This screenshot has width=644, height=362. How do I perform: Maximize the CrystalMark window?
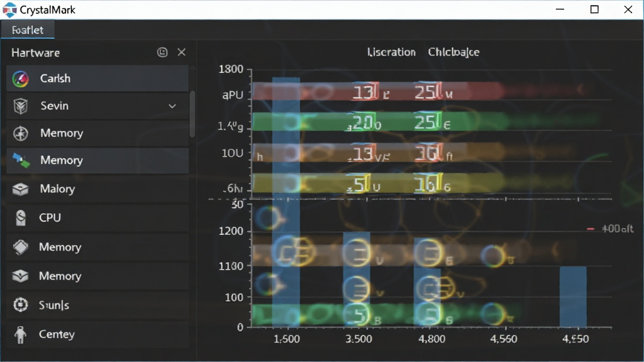coord(594,9)
